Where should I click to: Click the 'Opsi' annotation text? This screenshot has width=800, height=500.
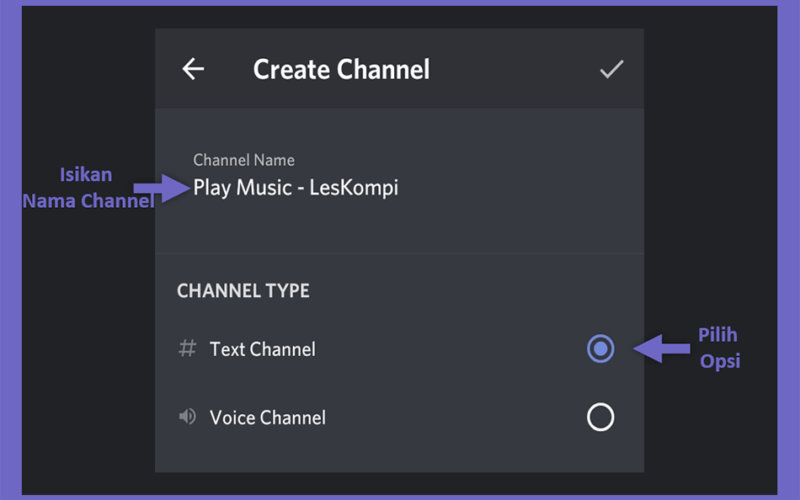(720, 361)
